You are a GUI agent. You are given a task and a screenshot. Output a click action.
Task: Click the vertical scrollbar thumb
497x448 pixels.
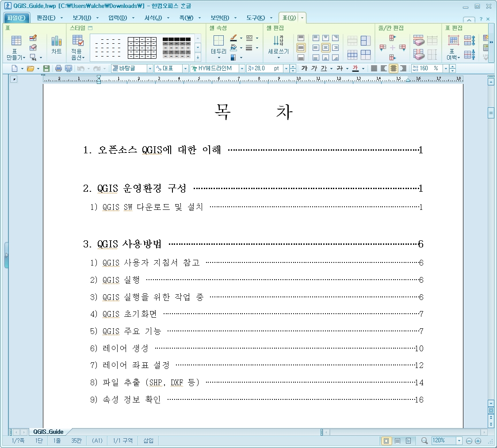click(x=491, y=113)
